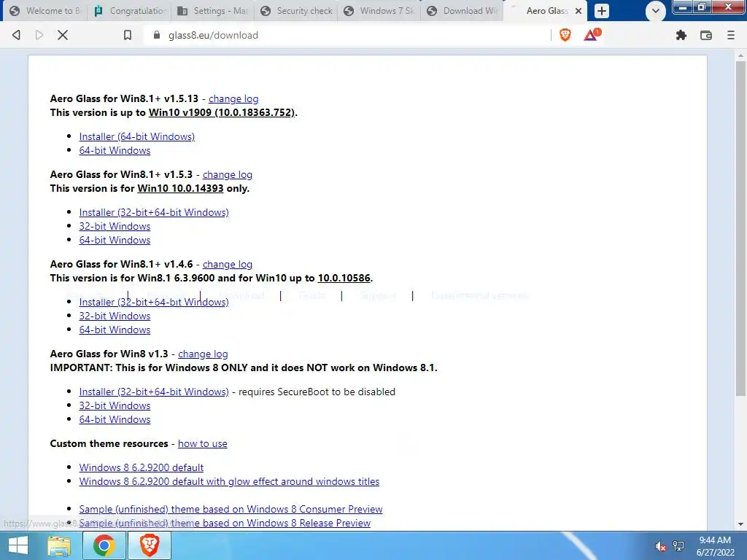747x560 pixels.
Task: Click 32-bit Windows link under Win8 v1.3
Action: pos(115,405)
